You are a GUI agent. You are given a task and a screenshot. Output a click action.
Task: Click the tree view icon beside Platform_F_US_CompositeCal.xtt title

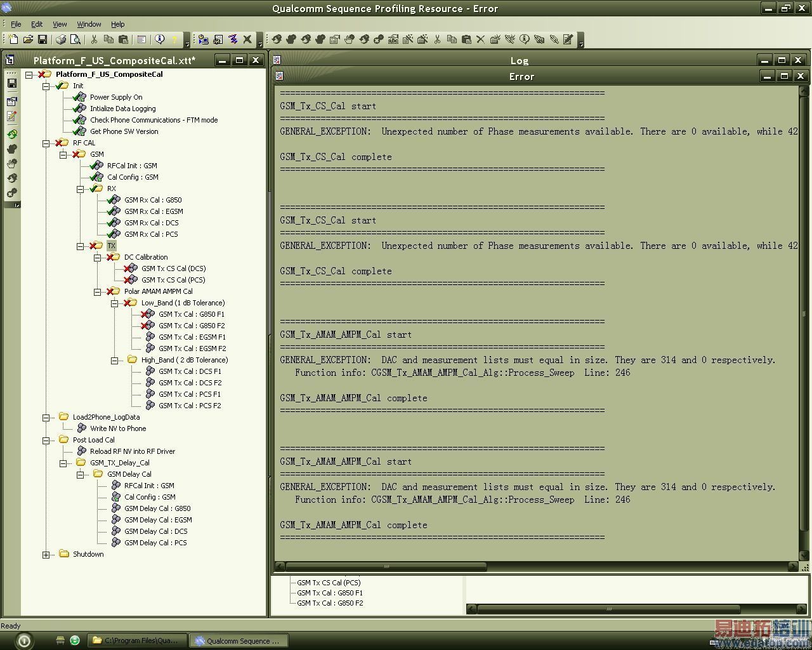(x=10, y=60)
